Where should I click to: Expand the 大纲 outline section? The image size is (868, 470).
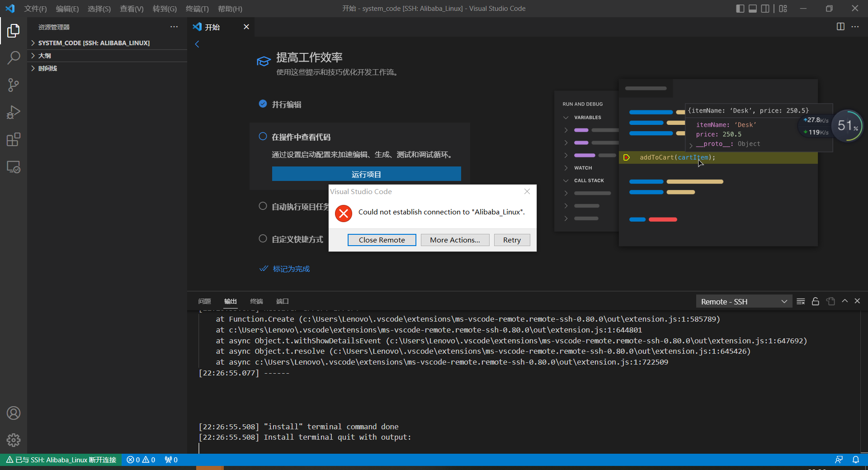point(107,56)
